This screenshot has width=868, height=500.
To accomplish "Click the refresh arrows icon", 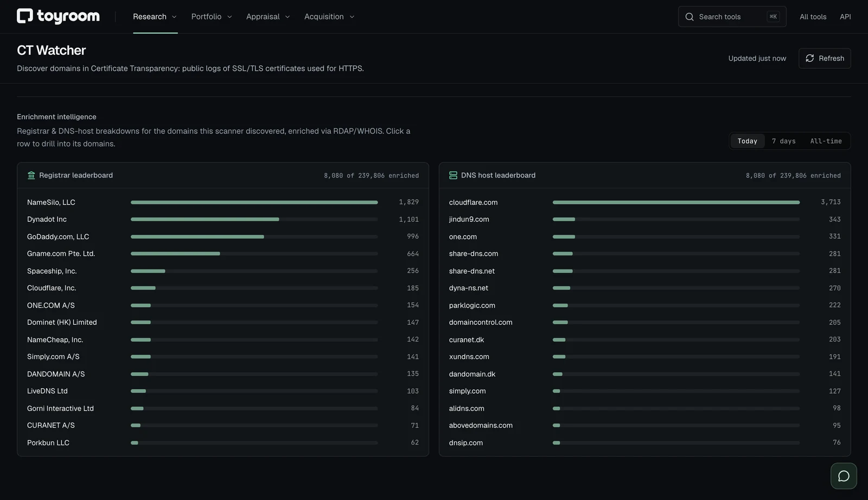I will tap(810, 58).
